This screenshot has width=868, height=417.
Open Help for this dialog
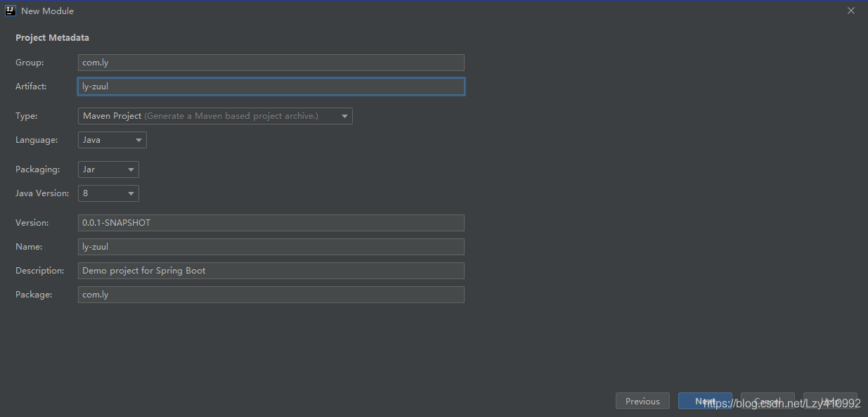pyautogui.click(x=830, y=401)
